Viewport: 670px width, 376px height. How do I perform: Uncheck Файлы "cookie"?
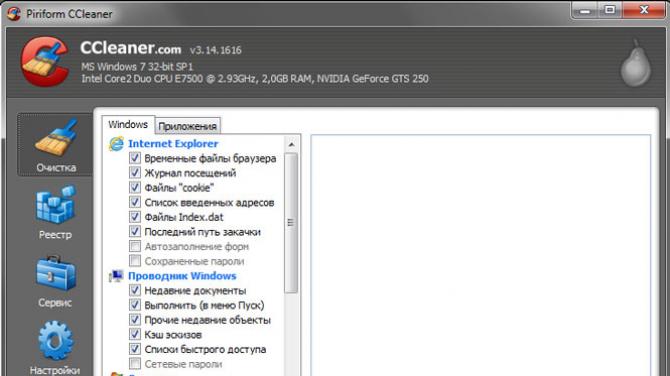coord(135,188)
